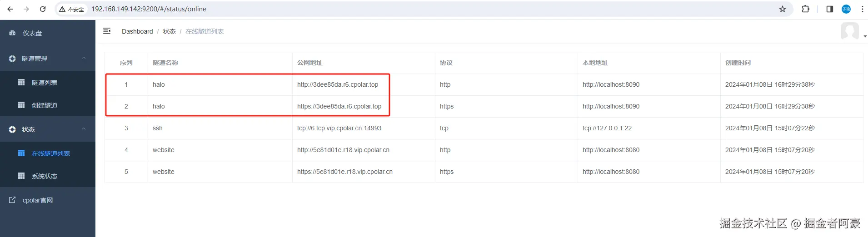The width and height of the screenshot is (868, 237).
Task: Click the 创建隧道 grid icon
Action: (21, 105)
